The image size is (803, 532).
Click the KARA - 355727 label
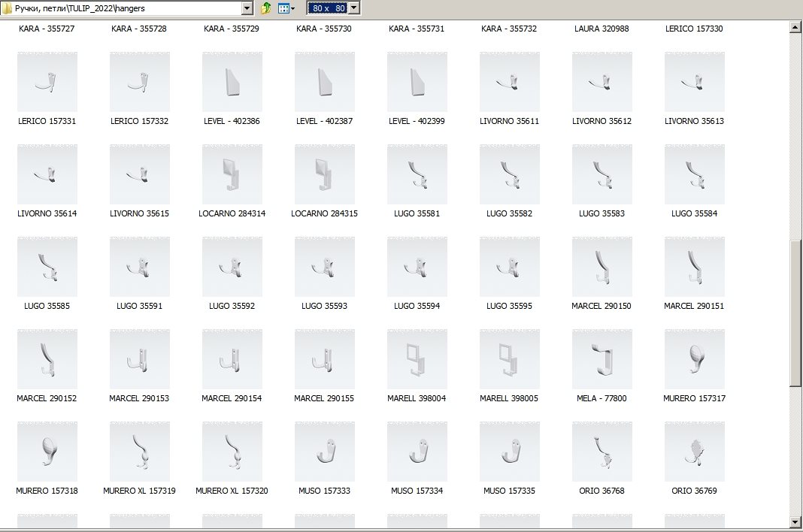47,29
